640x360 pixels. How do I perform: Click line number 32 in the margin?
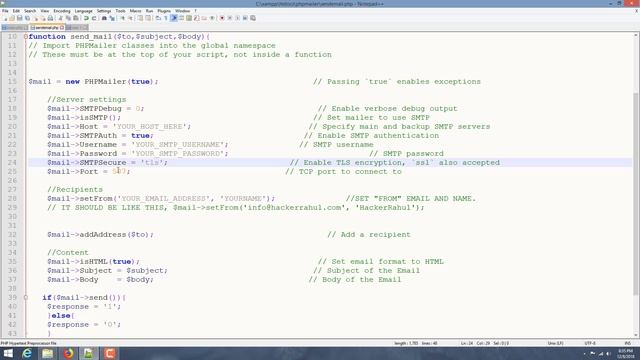pyautogui.click(x=12, y=235)
